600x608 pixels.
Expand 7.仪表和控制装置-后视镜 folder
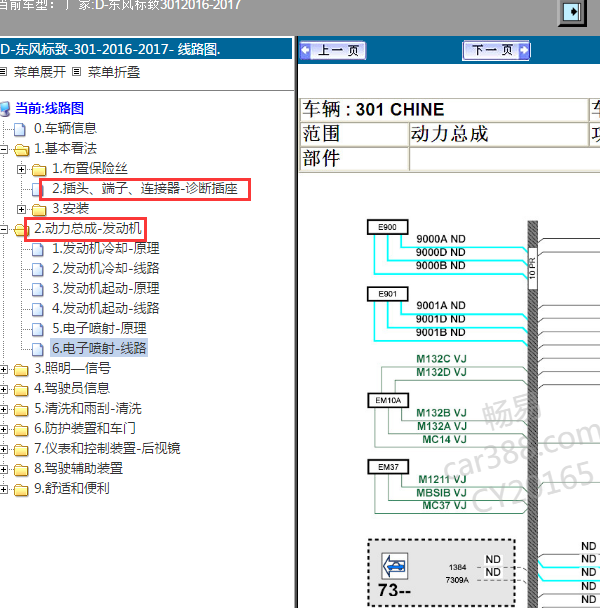(3, 449)
